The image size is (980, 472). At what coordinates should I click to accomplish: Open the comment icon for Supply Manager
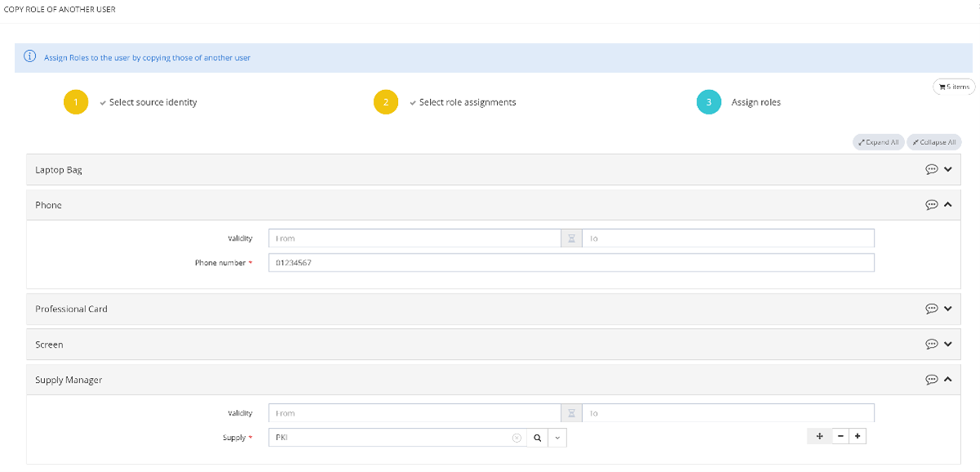coord(931,379)
